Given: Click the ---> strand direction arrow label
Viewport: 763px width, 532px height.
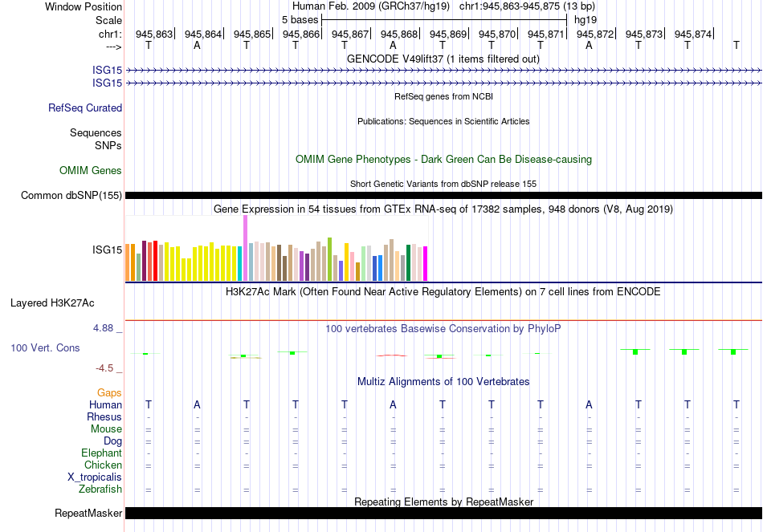Looking at the screenshot, I should (x=113, y=47).
